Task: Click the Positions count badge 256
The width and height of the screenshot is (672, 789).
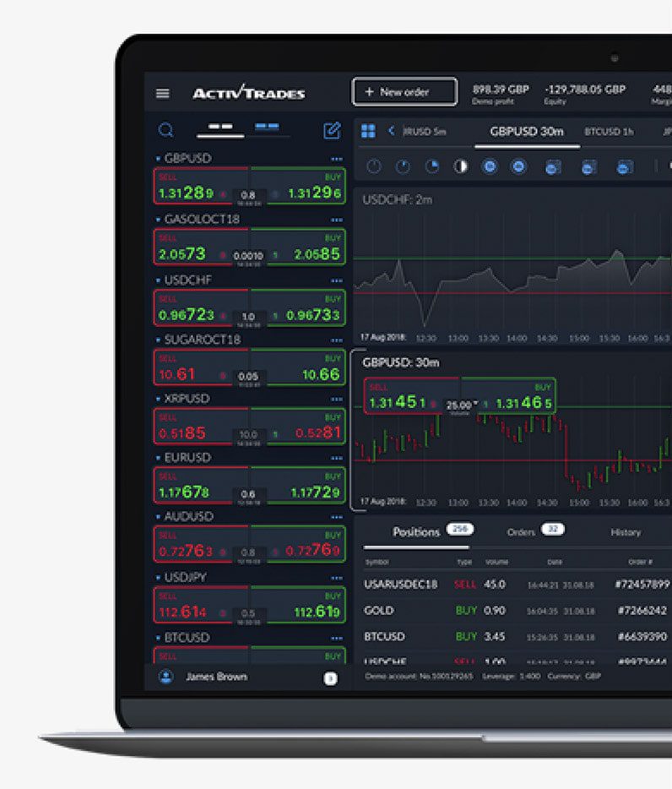Action: [x=460, y=529]
